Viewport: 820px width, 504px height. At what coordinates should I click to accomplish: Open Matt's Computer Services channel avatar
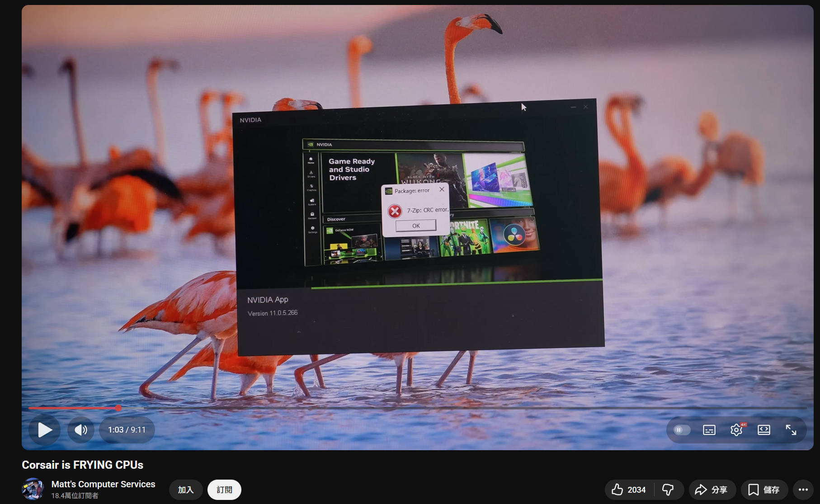coord(33,489)
